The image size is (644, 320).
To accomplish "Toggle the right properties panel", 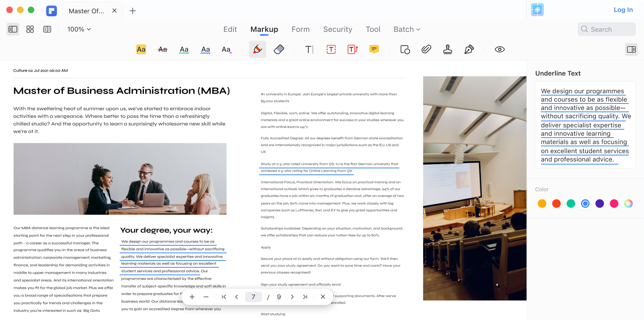I will pos(631,49).
